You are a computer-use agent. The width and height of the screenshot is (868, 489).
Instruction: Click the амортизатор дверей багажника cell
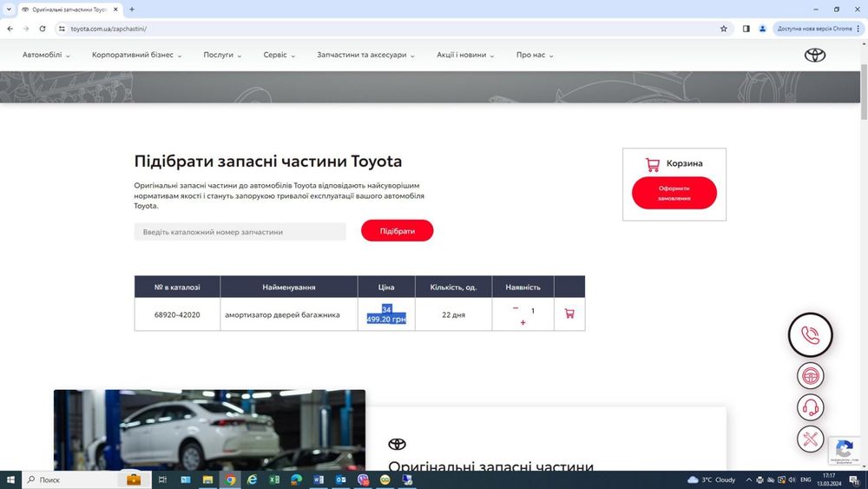[288, 314]
